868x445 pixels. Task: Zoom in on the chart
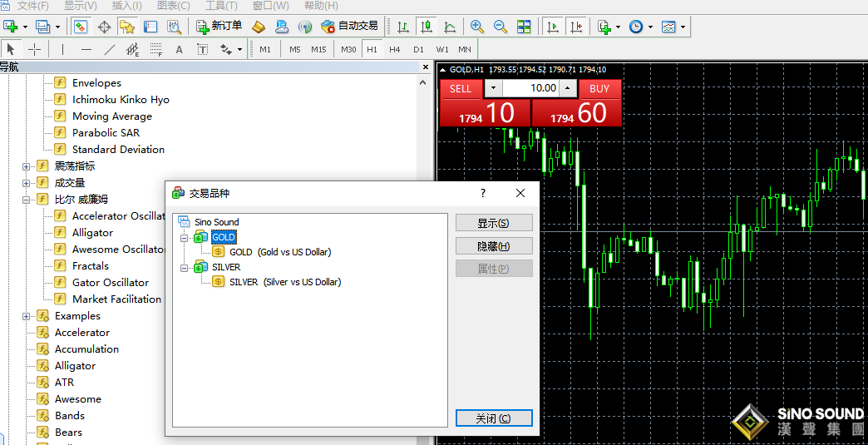(476, 26)
